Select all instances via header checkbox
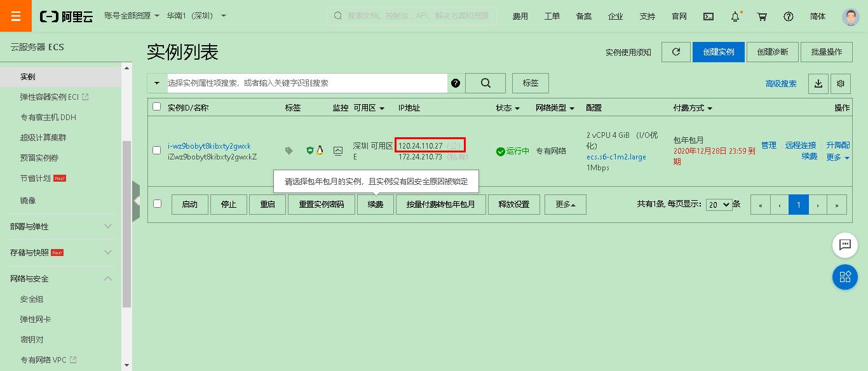 pos(157,107)
